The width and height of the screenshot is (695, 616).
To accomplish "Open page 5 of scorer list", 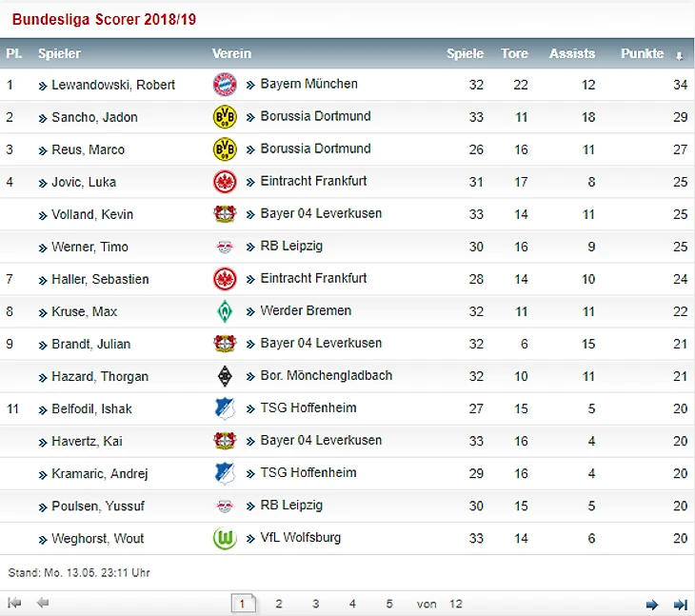I will click(x=388, y=604).
